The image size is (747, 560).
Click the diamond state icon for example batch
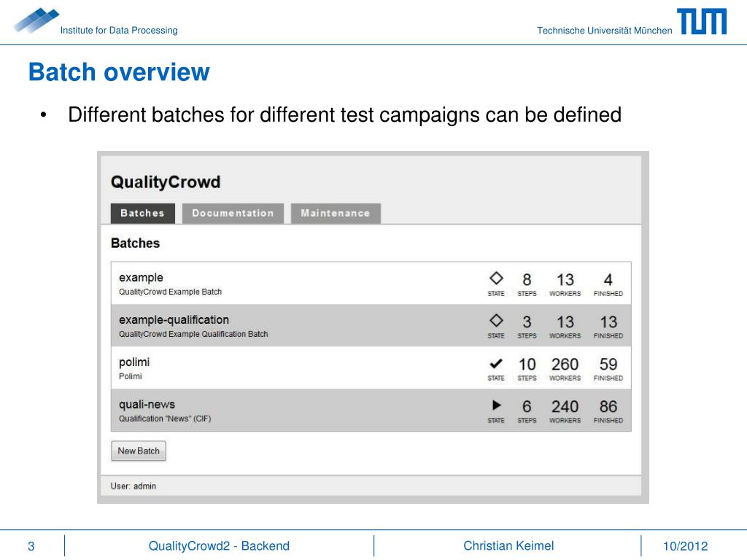coord(496,278)
